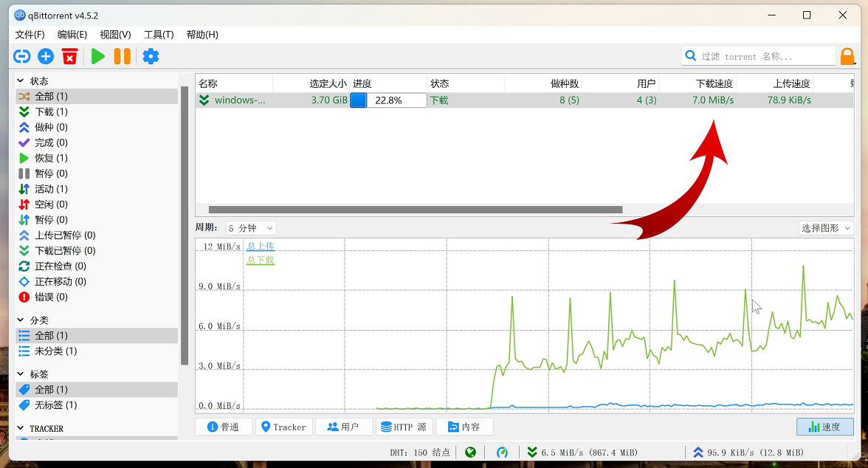Collapse the 分类 section
Screen dimensions: 868x468
[21, 320]
